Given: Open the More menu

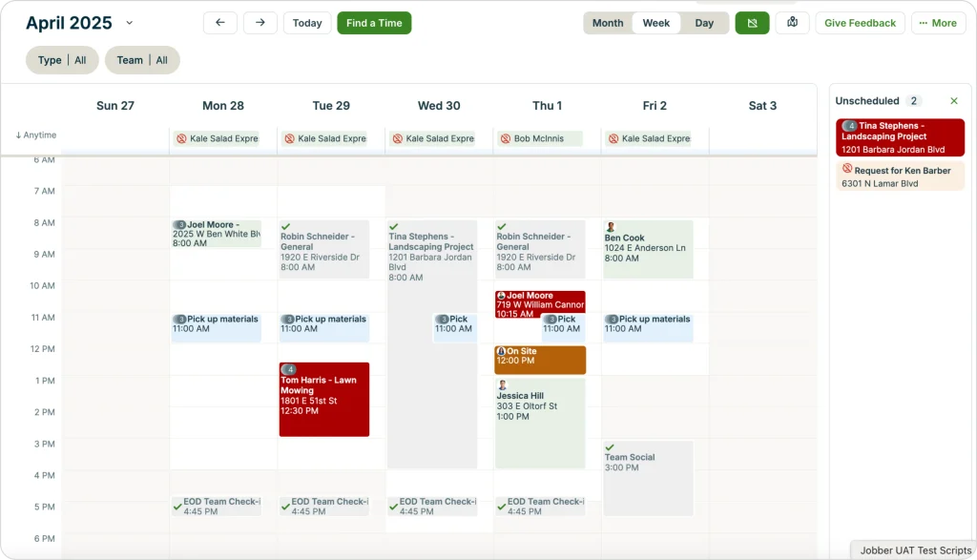Looking at the screenshot, I should 938,22.
